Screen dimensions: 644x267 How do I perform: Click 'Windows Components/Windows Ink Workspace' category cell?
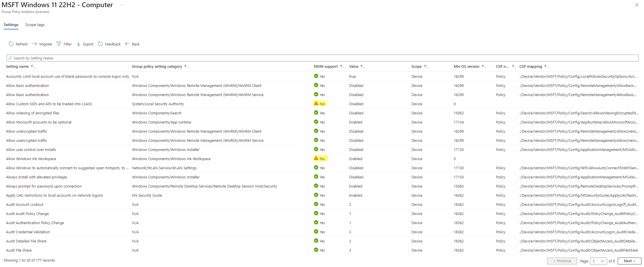click(171, 159)
